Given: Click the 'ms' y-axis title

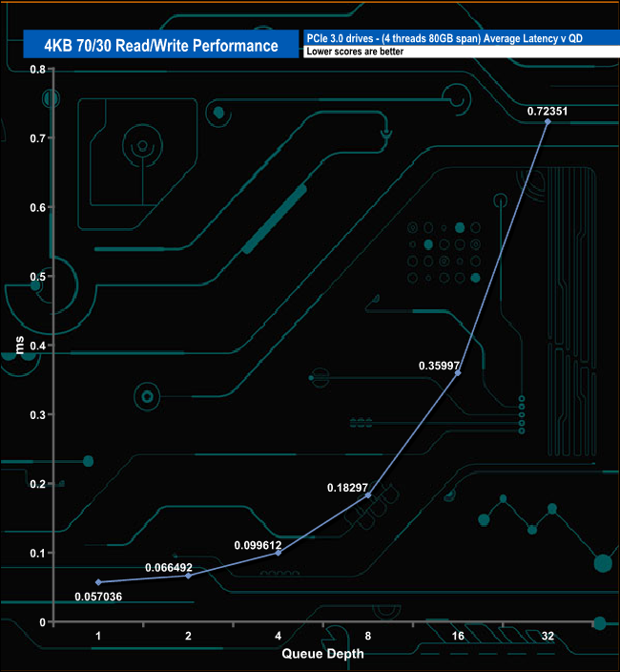Looking at the screenshot, I should click(19, 345).
